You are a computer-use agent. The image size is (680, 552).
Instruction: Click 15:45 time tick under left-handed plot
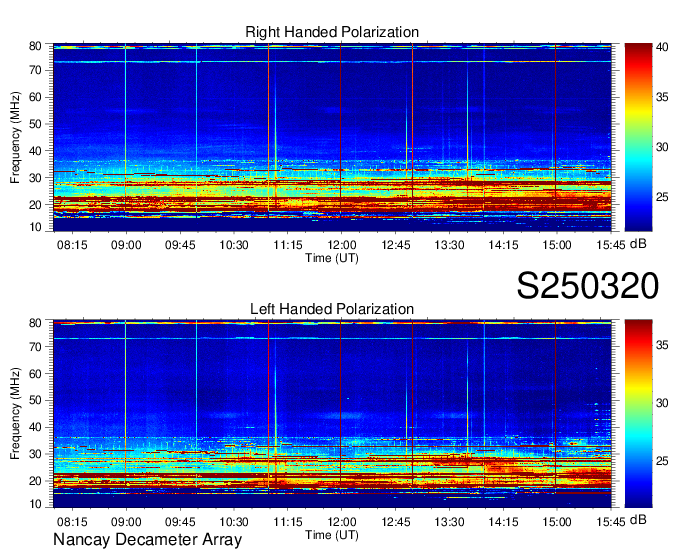[x=611, y=522]
